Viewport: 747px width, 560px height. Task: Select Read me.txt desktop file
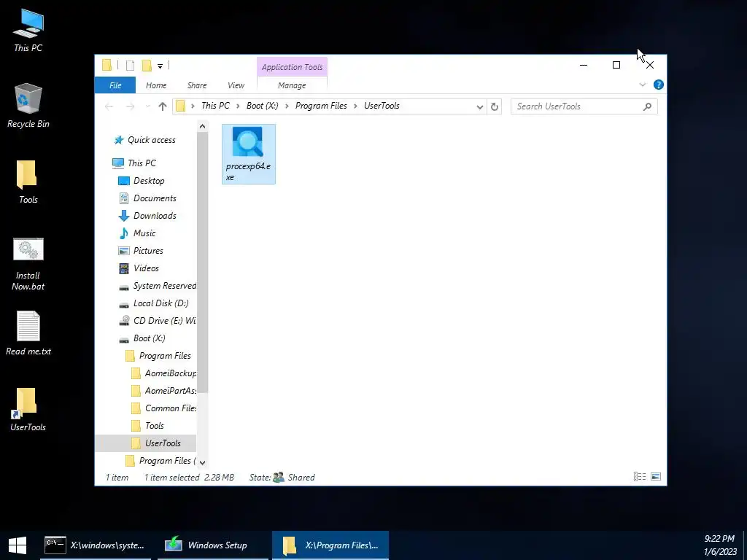pos(28,333)
